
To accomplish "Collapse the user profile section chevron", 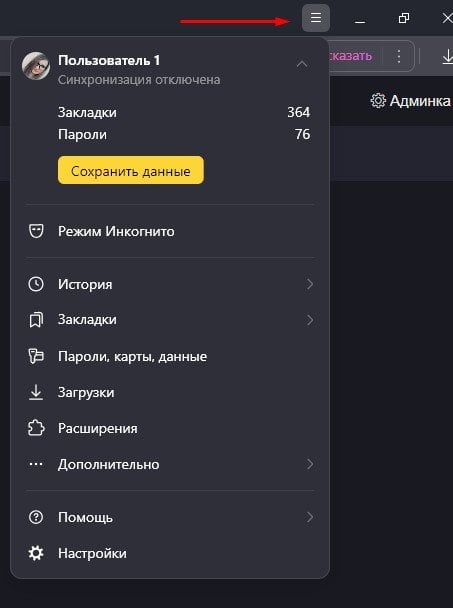I will 302,64.
